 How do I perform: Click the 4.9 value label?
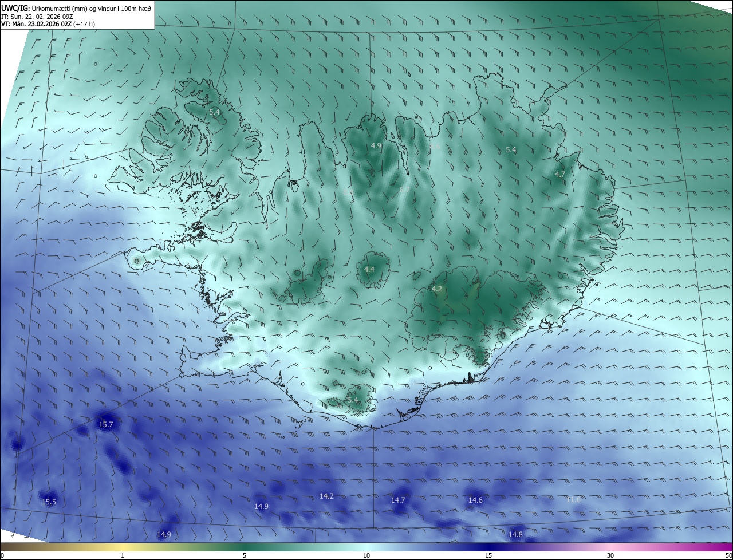point(376,146)
